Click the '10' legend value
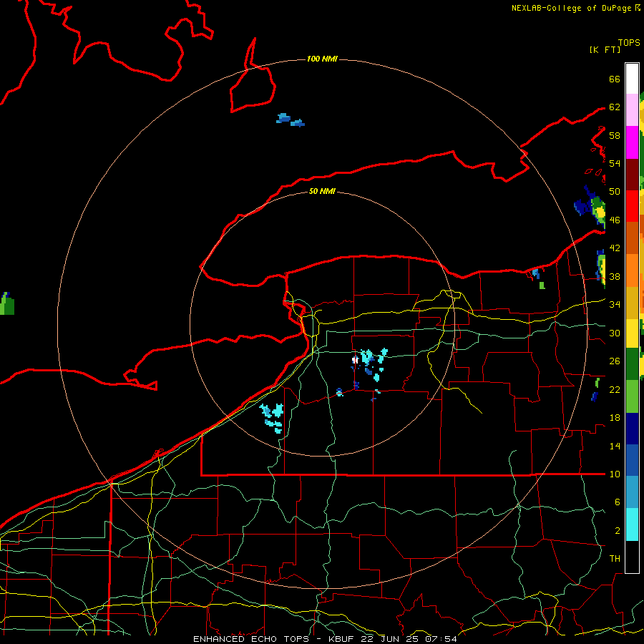This screenshot has width=644, height=644. 615,474
